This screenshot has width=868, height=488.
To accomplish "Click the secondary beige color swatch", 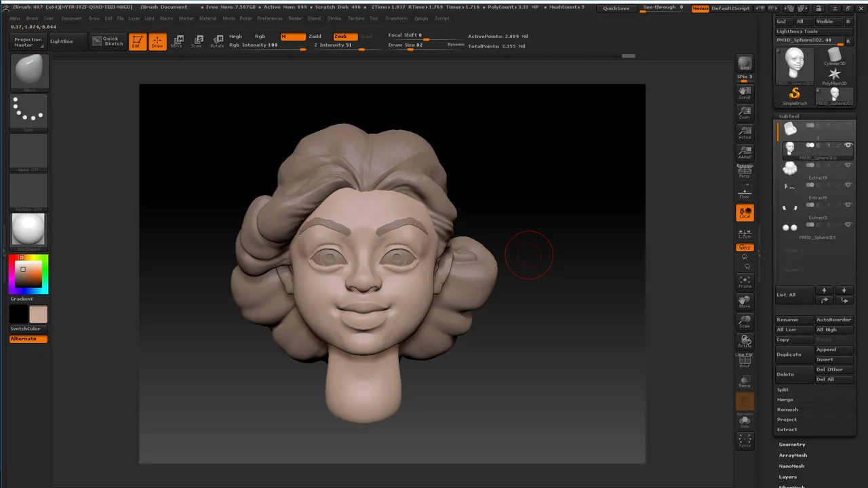I will coord(38,314).
